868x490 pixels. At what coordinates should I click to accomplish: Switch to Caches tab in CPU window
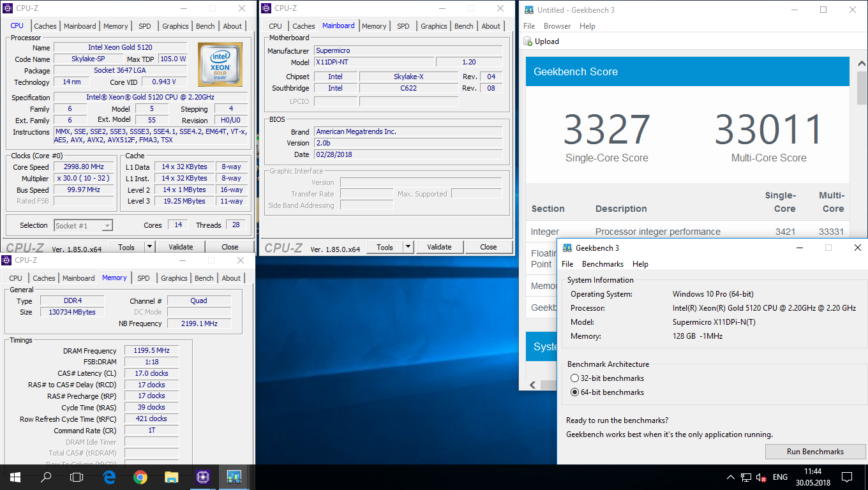click(45, 26)
